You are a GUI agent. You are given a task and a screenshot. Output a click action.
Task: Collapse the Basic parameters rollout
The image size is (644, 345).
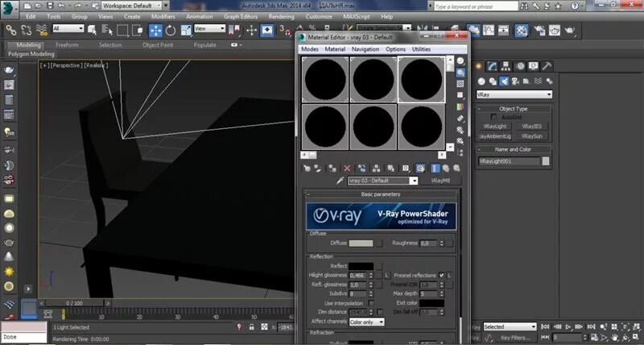(381, 194)
